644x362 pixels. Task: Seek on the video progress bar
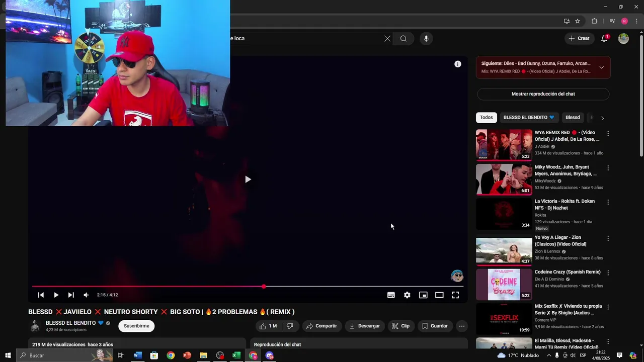click(x=248, y=287)
